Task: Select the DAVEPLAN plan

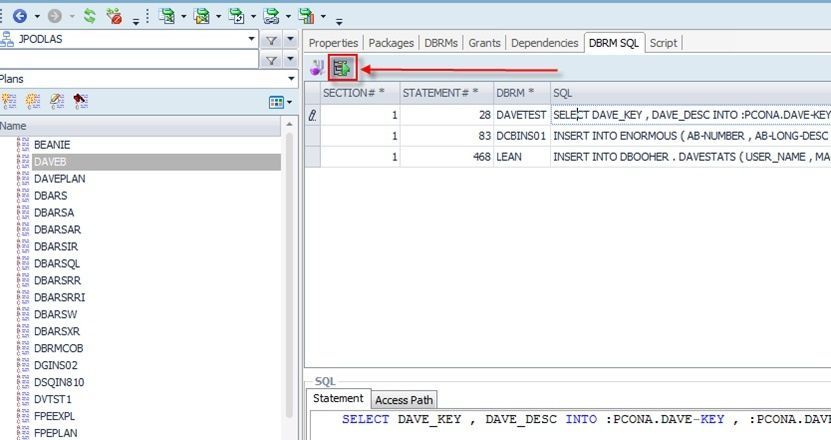Action: point(59,179)
